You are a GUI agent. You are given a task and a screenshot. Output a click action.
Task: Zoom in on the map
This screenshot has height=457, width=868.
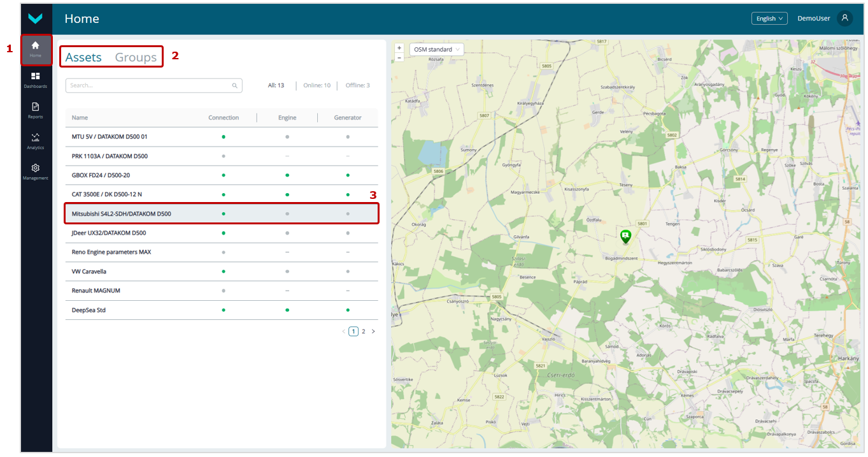399,48
